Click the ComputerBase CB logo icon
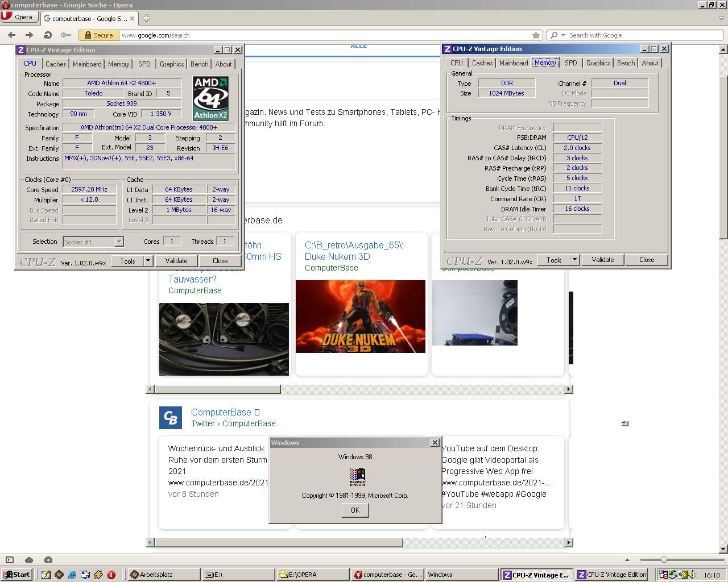 tap(171, 418)
